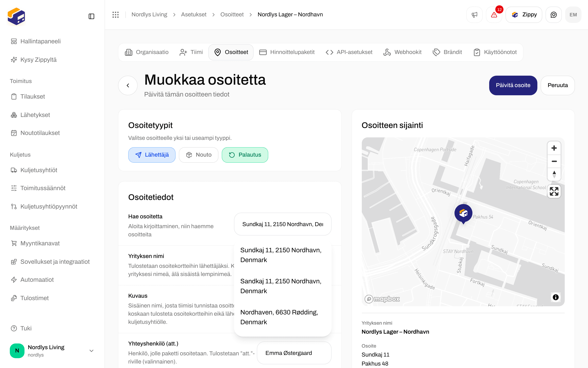588x368 pixels.
Task: Switch to Käyttöönotot tab
Action: pos(495,52)
